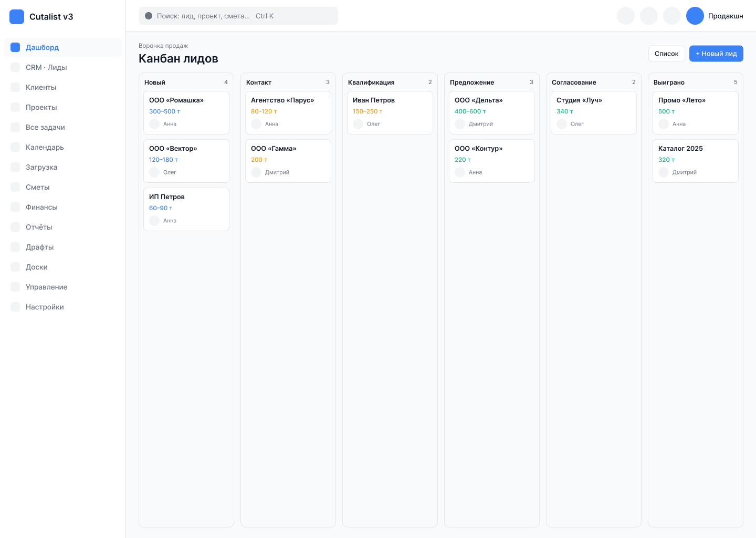The image size is (756, 538).
Task: Click Олег avatar on Иван Петров card
Action: pyautogui.click(x=358, y=124)
